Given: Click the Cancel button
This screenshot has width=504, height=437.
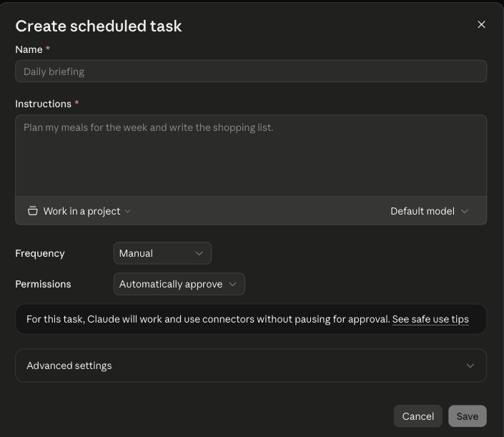Looking at the screenshot, I should click(418, 416).
